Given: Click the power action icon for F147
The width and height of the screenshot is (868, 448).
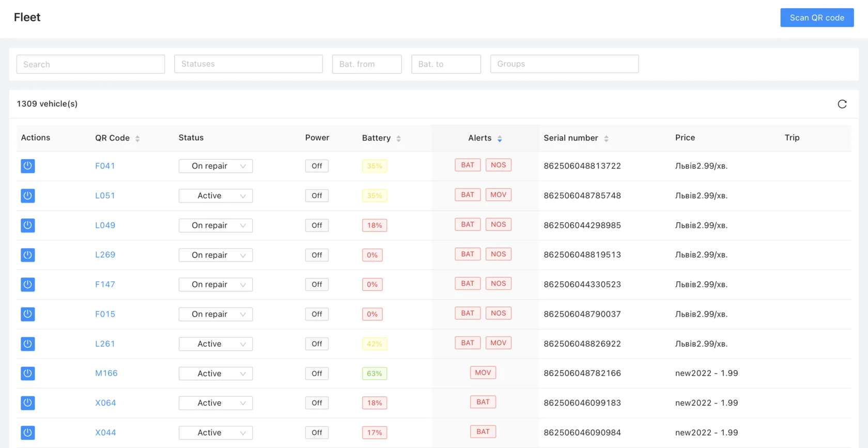Looking at the screenshot, I should 28,284.
